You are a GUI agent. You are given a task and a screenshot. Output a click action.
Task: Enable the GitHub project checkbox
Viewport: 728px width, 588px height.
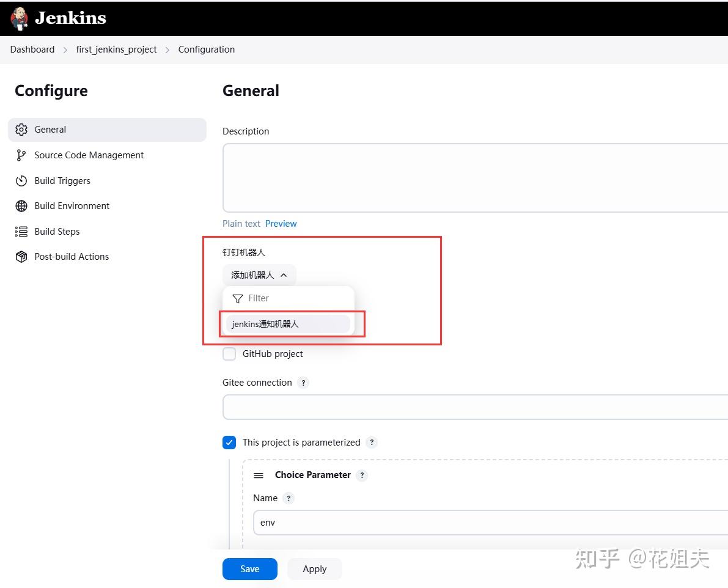(x=229, y=354)
